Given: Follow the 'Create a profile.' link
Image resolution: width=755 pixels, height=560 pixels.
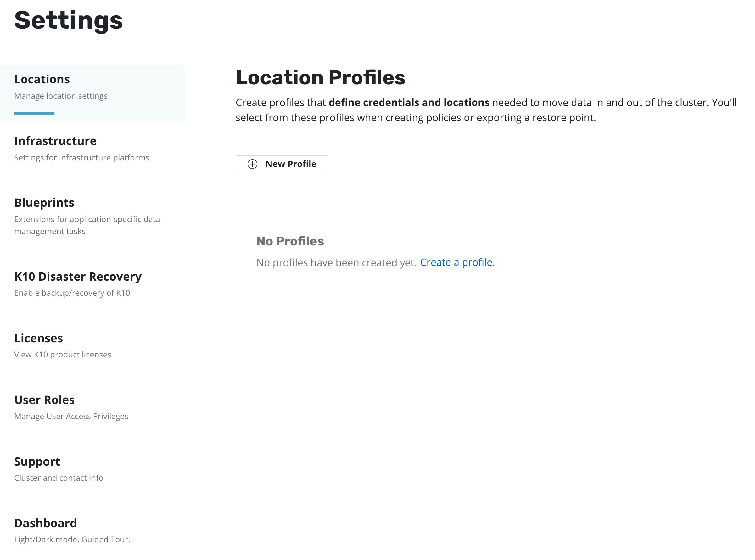Looking at the screenshot, I should click(x=457, y=262).
